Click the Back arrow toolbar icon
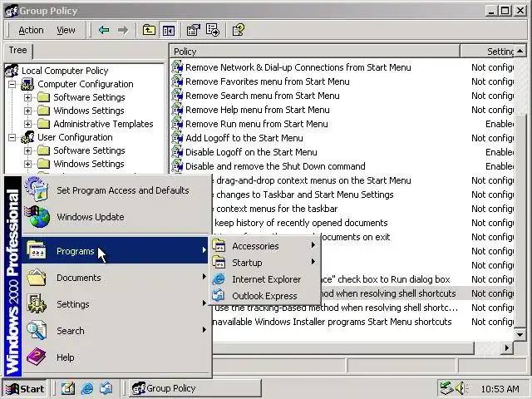 coord(104,30)
